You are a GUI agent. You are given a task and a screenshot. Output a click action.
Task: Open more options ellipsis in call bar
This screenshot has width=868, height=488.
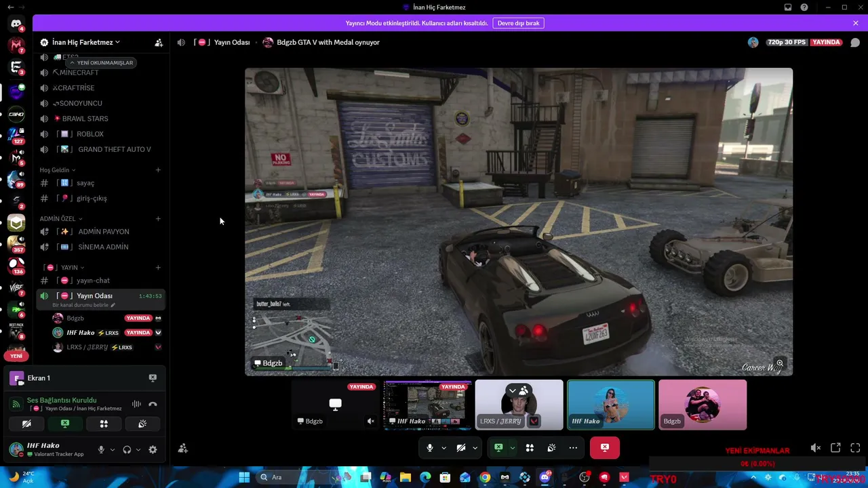[x=573, y=447]
